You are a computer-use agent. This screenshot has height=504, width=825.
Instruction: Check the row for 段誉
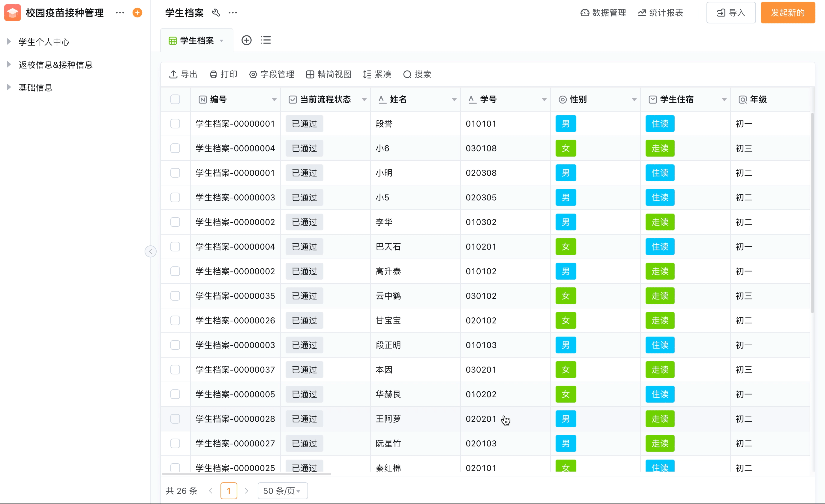(175, 124)
